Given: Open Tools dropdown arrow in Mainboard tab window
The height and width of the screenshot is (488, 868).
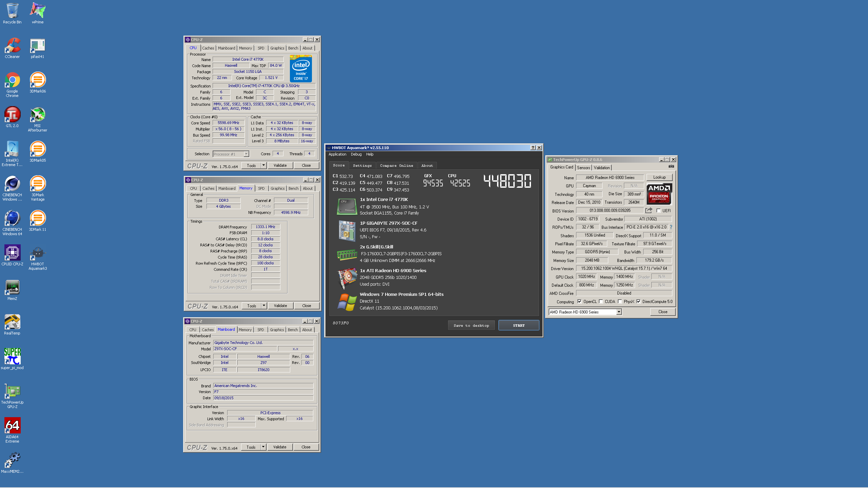Looking at the screenshot, I should [263, 447].
